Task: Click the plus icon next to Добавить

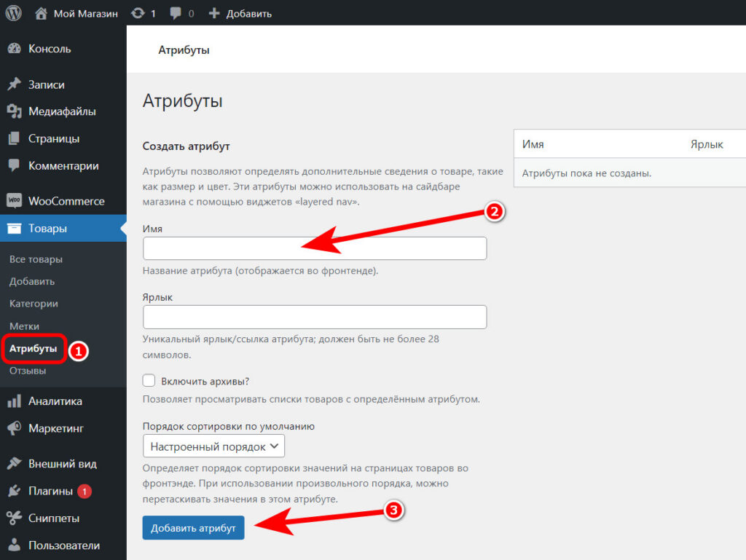Action: (214, 13)
